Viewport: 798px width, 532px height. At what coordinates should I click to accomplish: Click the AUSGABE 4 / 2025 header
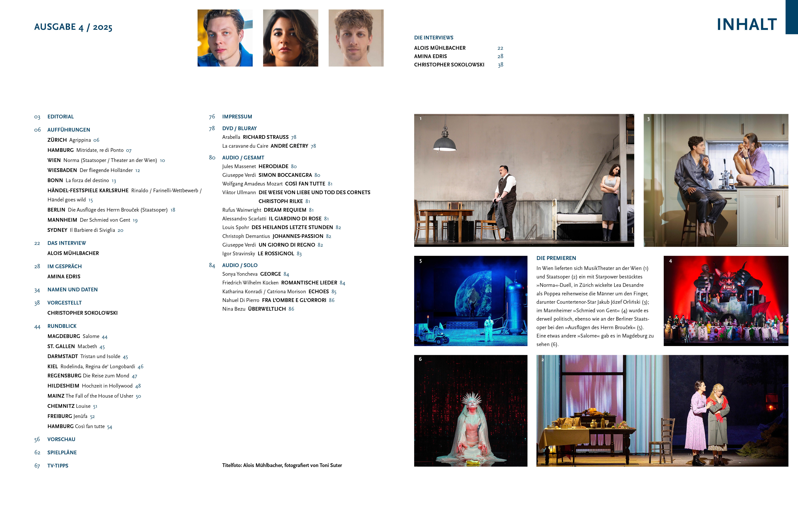(73, 27)
